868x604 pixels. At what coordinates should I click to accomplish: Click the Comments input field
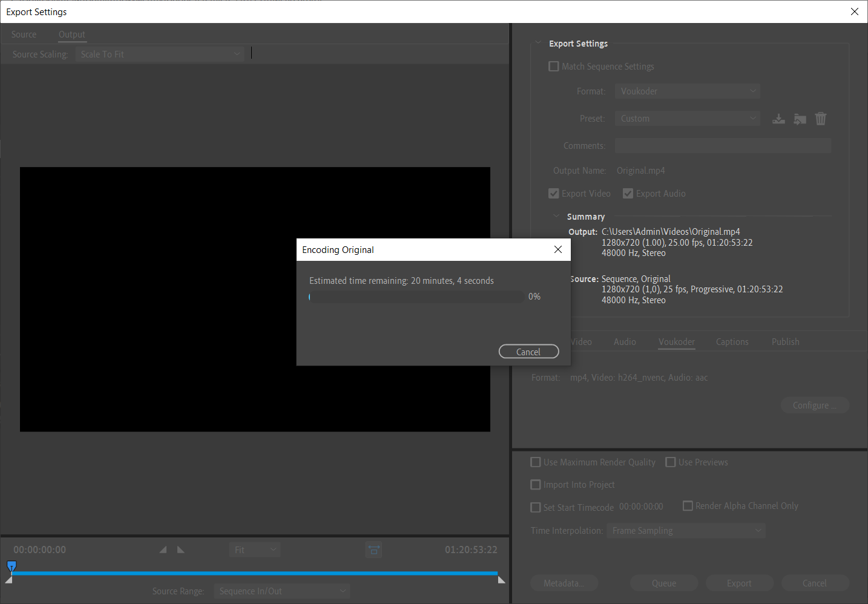click(x=723, y=146)
